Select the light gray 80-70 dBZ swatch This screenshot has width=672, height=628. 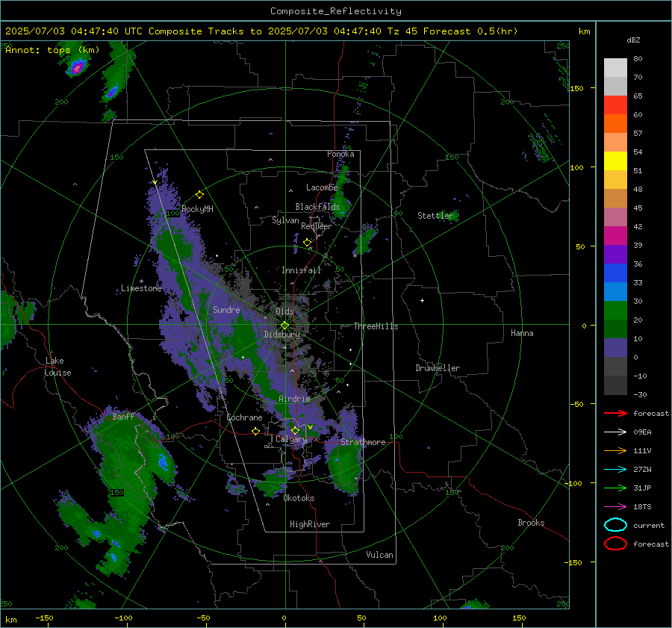615,68
